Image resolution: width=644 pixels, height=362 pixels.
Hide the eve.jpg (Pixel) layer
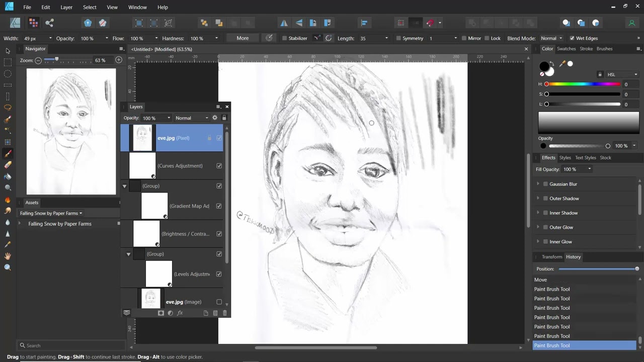point(219,138)
